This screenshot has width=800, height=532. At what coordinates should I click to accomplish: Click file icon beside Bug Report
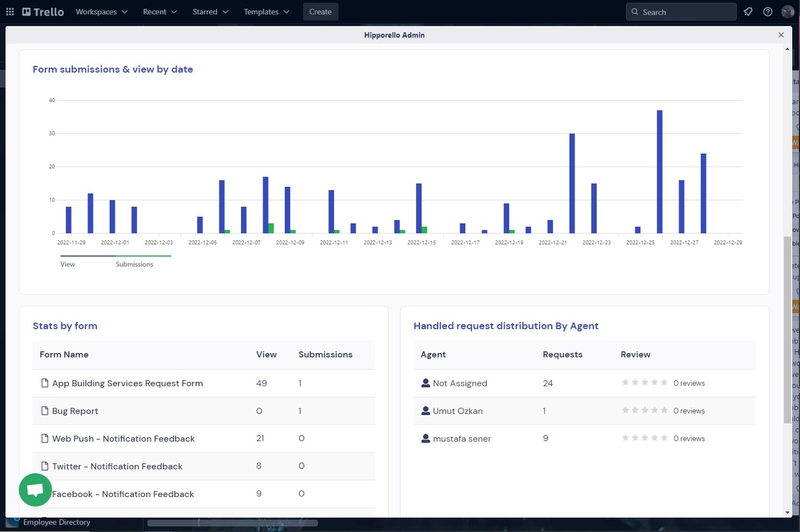(x=45, y=411)
